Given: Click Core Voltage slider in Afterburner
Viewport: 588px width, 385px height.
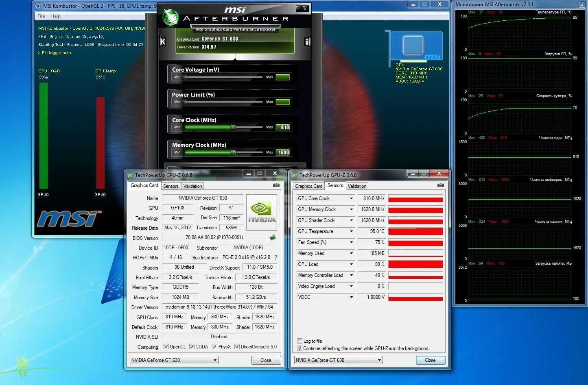Looking at the screenshot, I should [x=224, y=77].
